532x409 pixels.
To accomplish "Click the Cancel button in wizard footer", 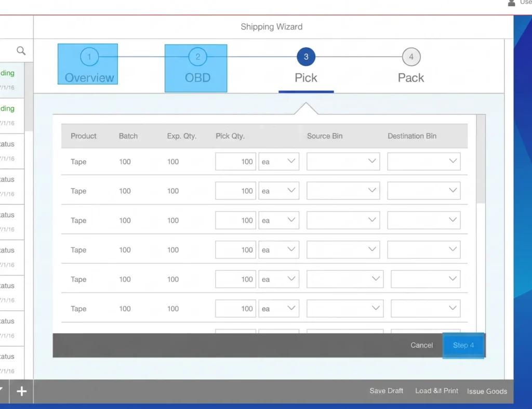I will click(x=422, y=345).
